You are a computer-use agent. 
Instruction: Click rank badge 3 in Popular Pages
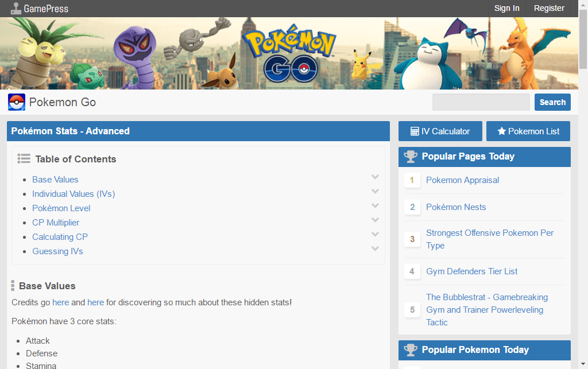(x=412, y=239)
